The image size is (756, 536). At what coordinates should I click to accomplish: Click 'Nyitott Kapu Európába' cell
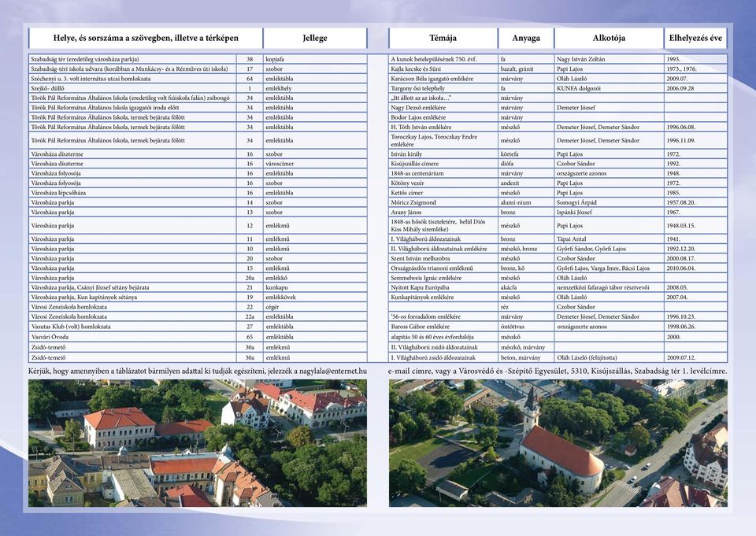point(443,287)
